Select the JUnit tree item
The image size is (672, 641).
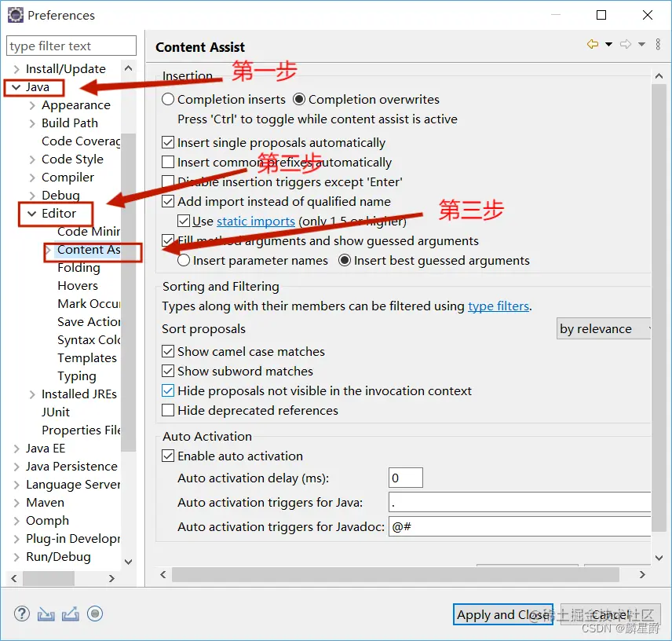[x=56, y=412]
